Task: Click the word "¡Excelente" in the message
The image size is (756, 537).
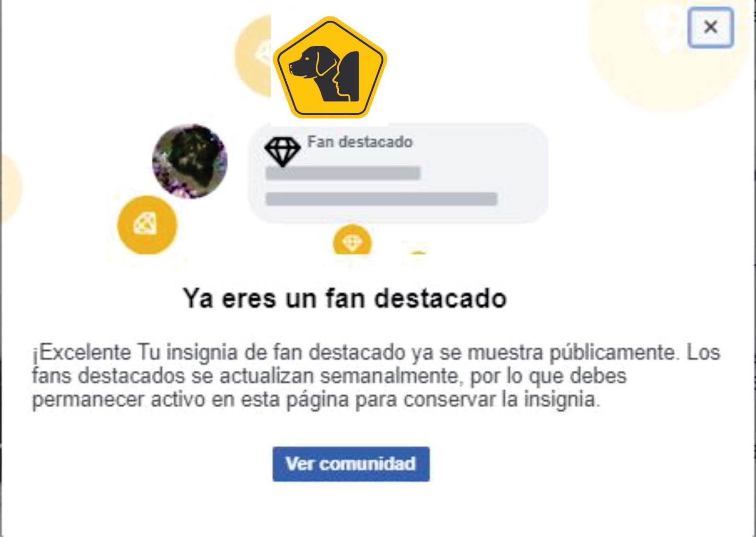Action: (x=82, y=352)
